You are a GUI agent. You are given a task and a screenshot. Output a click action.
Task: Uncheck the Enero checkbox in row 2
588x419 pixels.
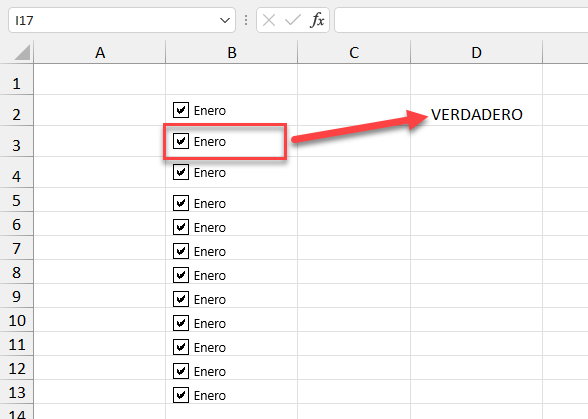pos(181,110)
